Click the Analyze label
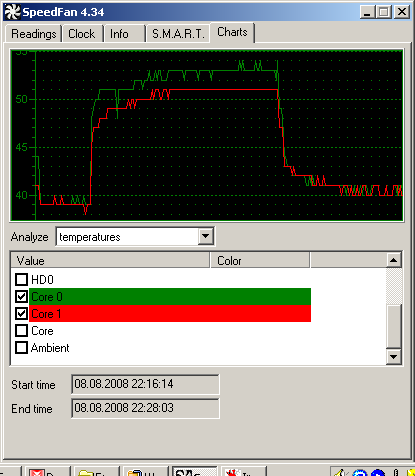 click(x=30, y=237)
